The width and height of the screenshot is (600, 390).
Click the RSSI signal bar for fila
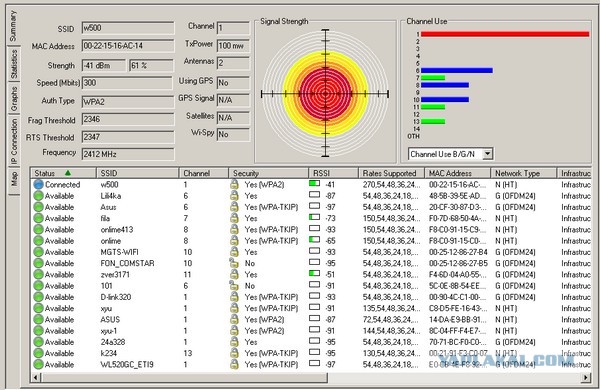(314, 217)
